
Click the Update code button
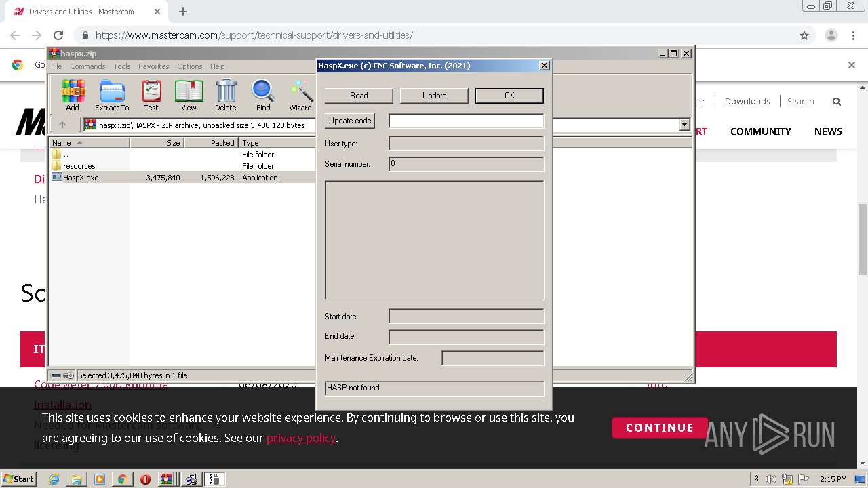click(x=350, y=121)
